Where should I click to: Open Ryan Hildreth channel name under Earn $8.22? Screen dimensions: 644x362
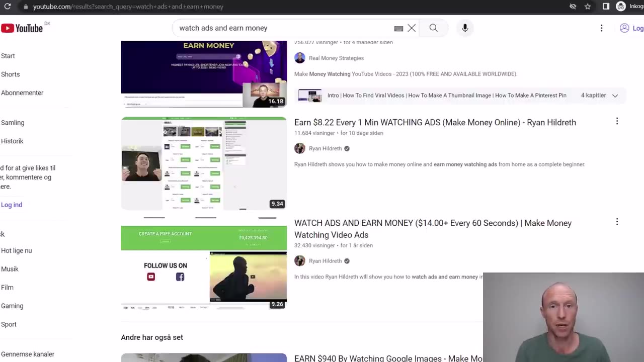(x=325, y=148)
